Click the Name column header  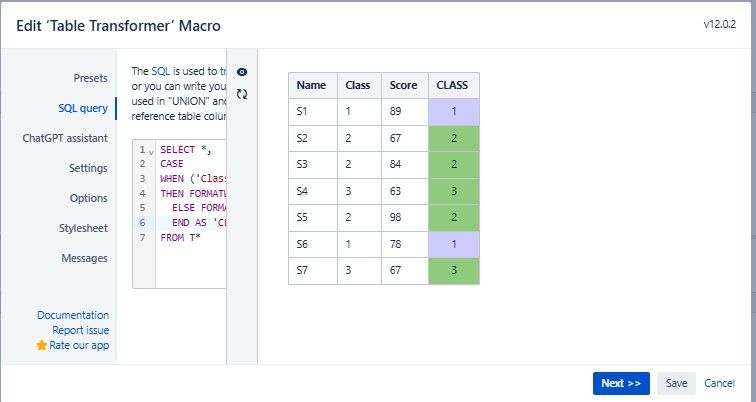(312, 85)
